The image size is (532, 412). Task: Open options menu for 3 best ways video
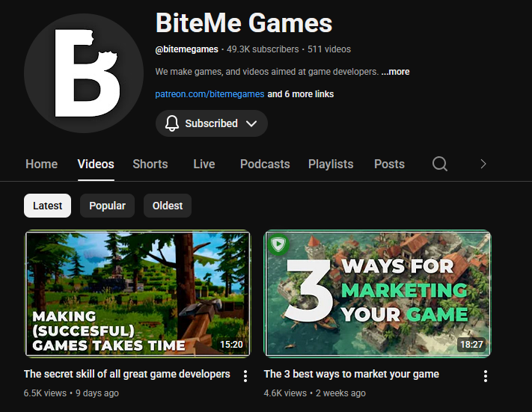coord(486,375)
